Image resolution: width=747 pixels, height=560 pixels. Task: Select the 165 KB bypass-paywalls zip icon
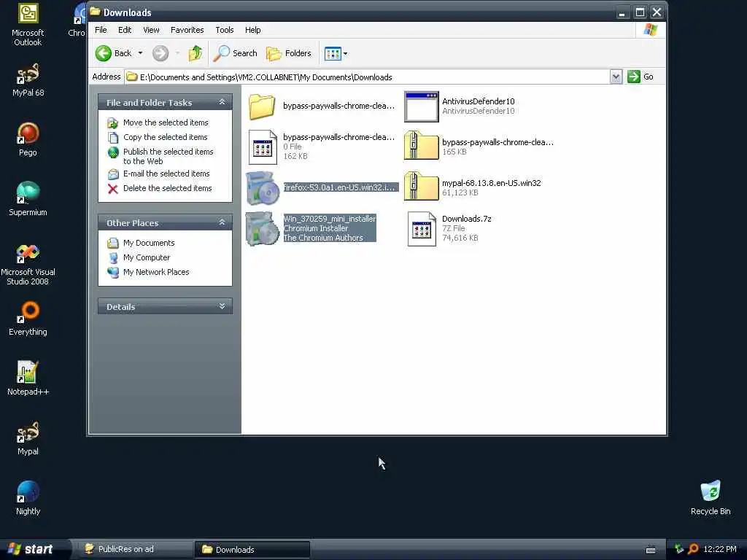pyautogui.click(x=421, y=146)
